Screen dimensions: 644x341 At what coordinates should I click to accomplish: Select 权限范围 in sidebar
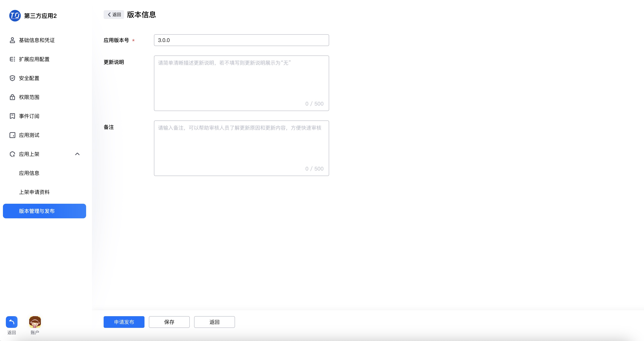tap(45, 97)
